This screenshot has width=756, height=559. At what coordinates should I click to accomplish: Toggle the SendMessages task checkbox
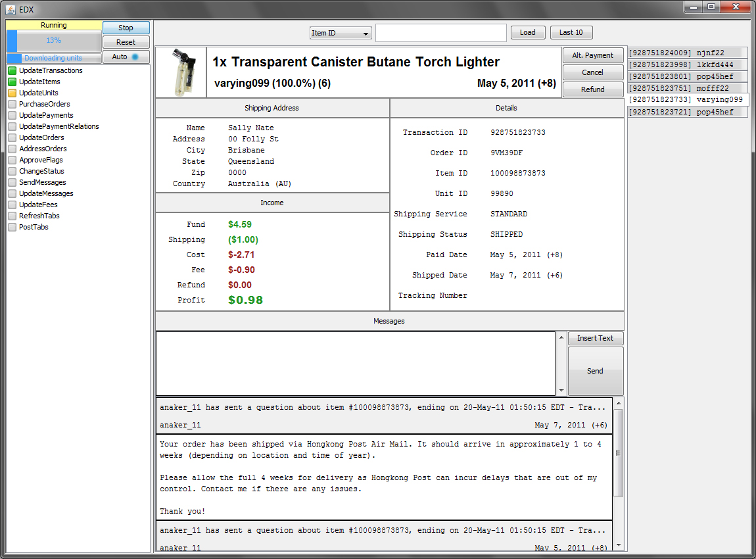(12, 183)
